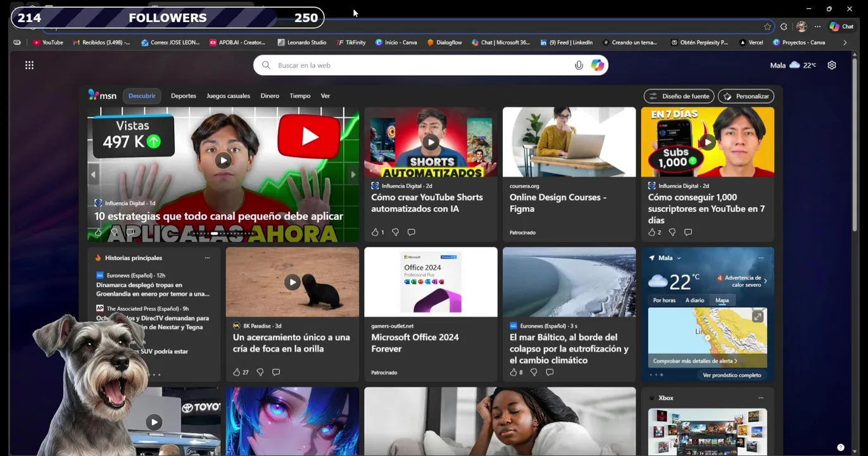
Task: Open the weather card options menu
Action: pos(761,258)
